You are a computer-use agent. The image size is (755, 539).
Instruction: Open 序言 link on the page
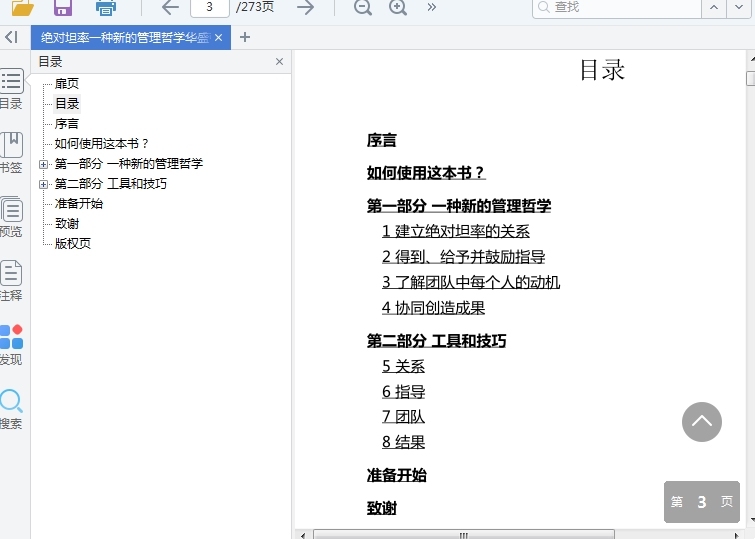(x=381, y=140)
